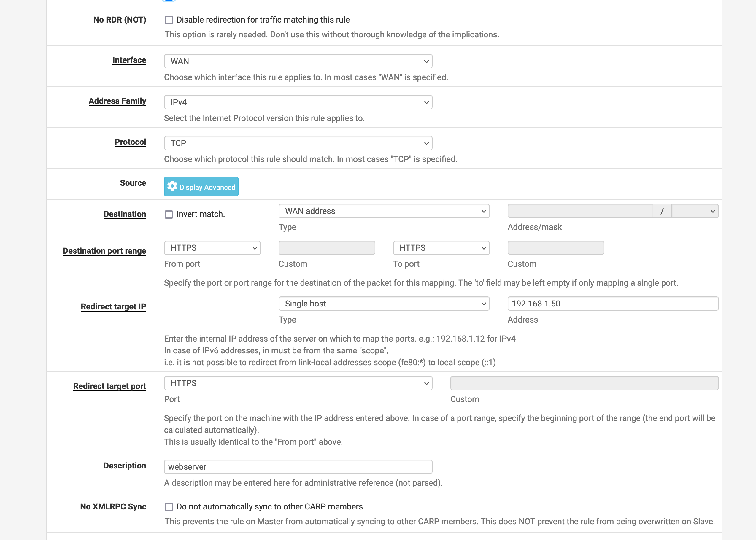
Task: Click the Source label text
Action: click(x=133, y=183)
